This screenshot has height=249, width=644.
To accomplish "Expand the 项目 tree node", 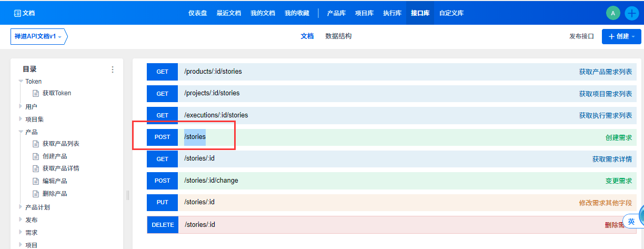I will tap(21, 245).
